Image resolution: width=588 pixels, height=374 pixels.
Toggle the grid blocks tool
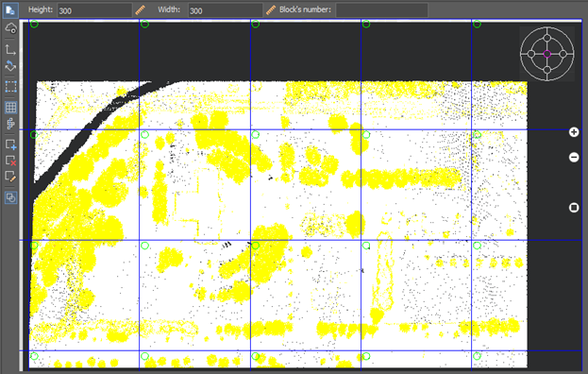pos(10,108)
